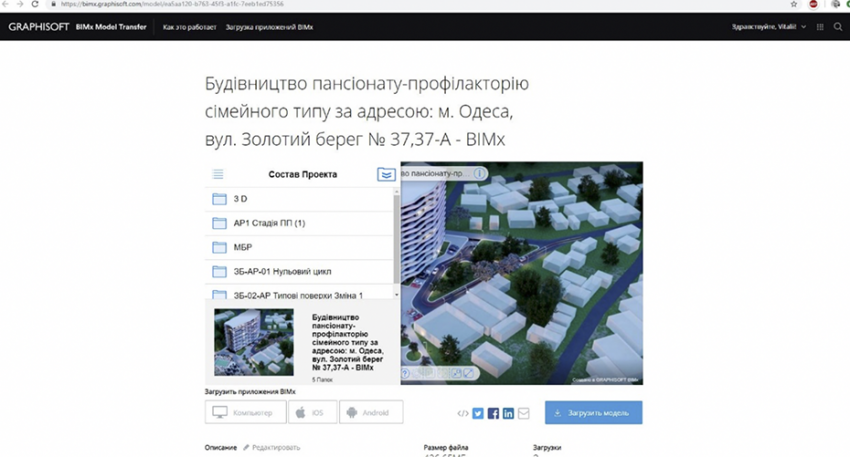Viewport: 850px width, 457px height.
Task: Open Загрузка приложений BIMx menu item
Action: (269, 26)
